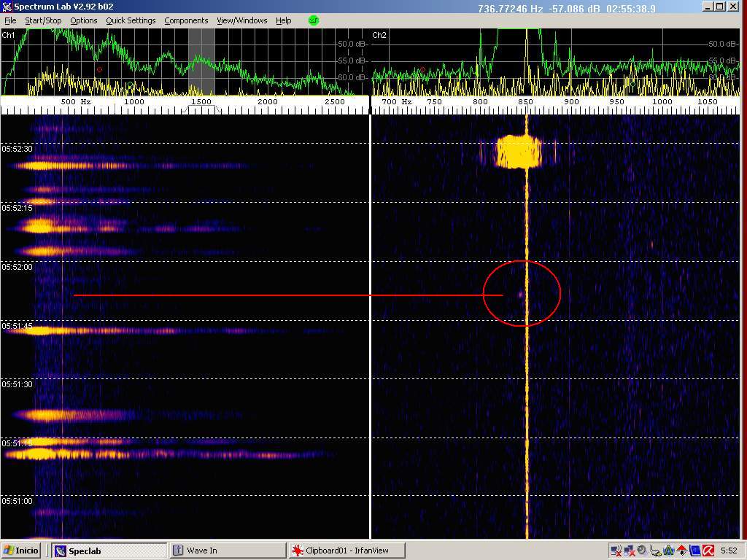The height and width of the screenshot is (560, 747).
Task: Click the small signal dot inside red circle
Action: pos(520,295)
